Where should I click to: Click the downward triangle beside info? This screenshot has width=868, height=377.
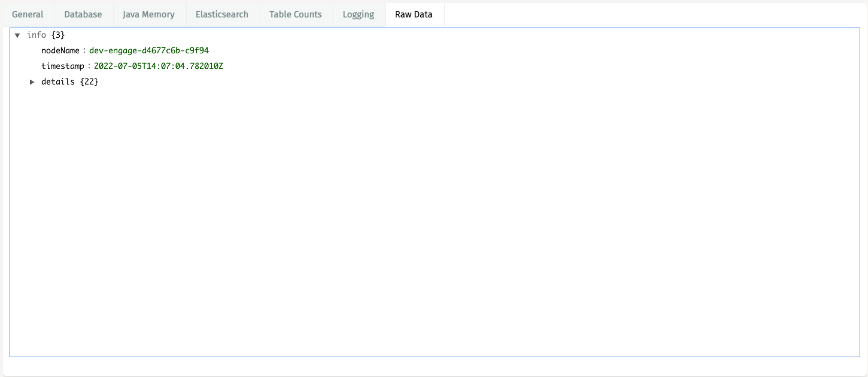[17, 35]
